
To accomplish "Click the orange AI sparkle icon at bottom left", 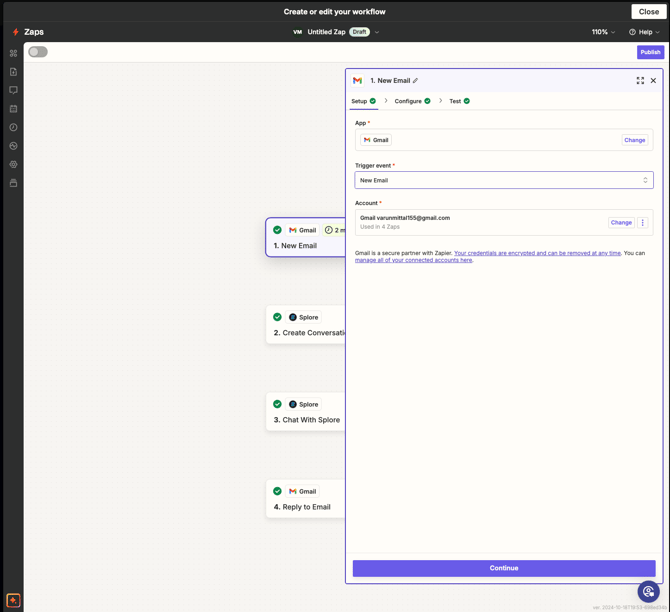I will 13,600.
